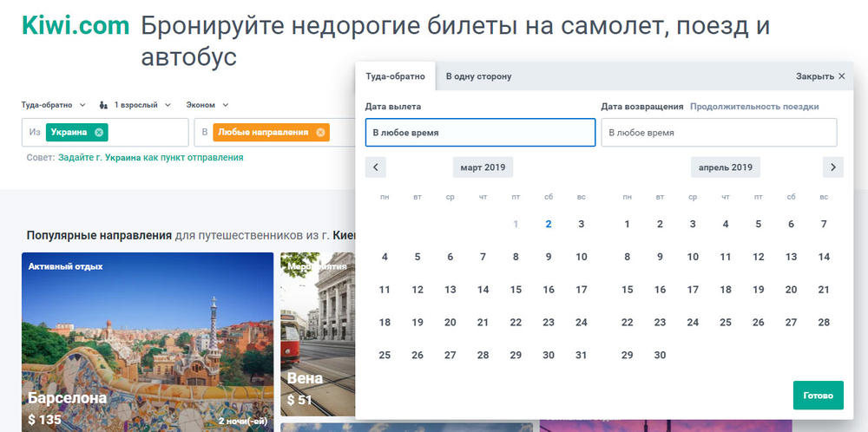
Task: Remove the Любые направления tag with x icon
Action: tap(320, 132)
